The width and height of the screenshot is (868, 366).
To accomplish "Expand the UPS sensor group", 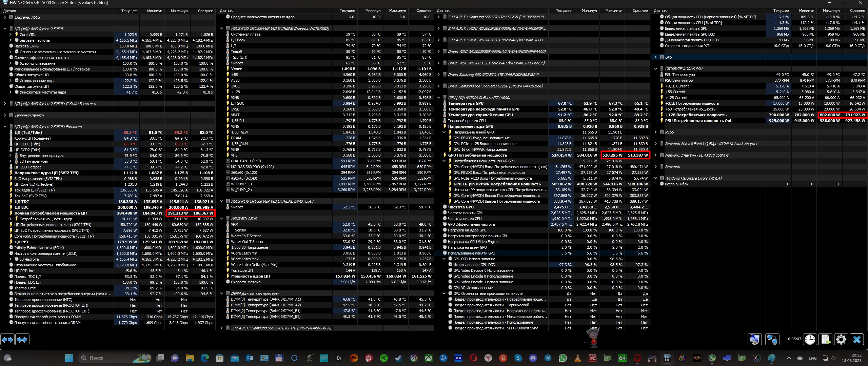I will click(x=655, y=57).
